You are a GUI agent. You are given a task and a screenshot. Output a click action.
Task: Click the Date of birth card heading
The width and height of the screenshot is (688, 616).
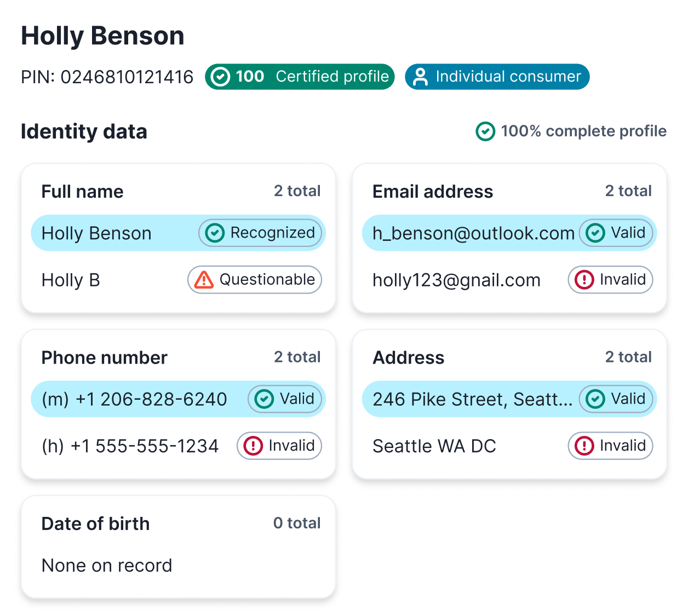tap(95, 524)
